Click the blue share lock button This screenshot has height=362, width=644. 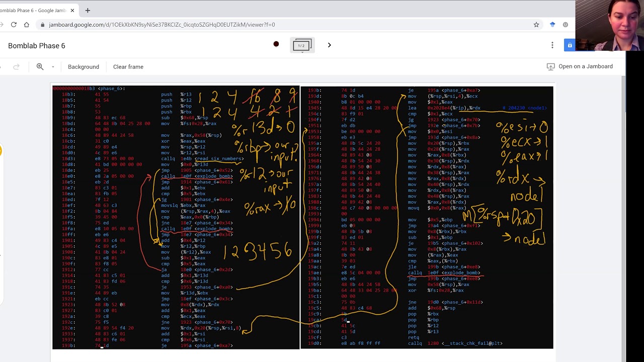(570, 45)
